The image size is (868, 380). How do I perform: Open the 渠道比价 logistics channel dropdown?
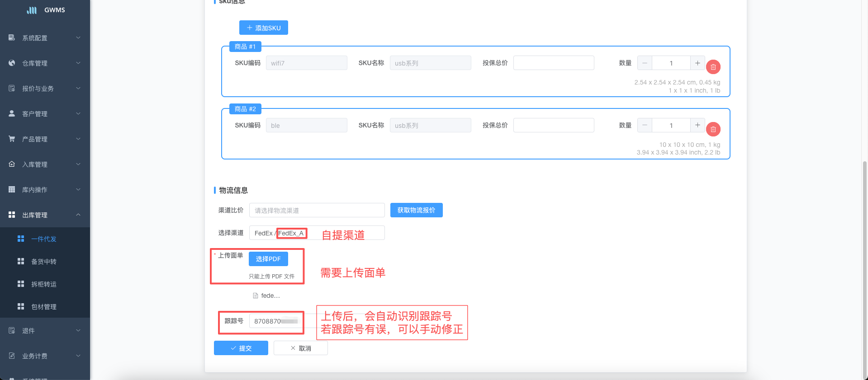[317, 210]
